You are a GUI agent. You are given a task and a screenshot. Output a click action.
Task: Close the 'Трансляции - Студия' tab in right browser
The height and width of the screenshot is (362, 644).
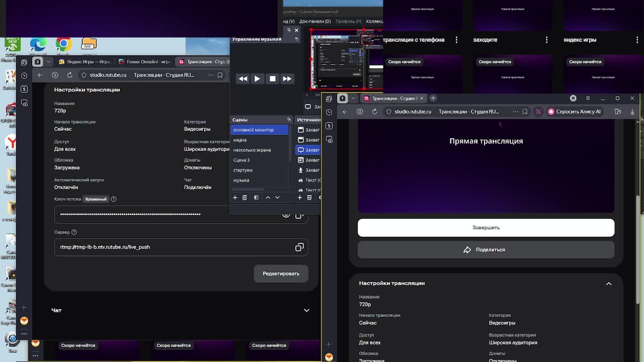point(422,98)
